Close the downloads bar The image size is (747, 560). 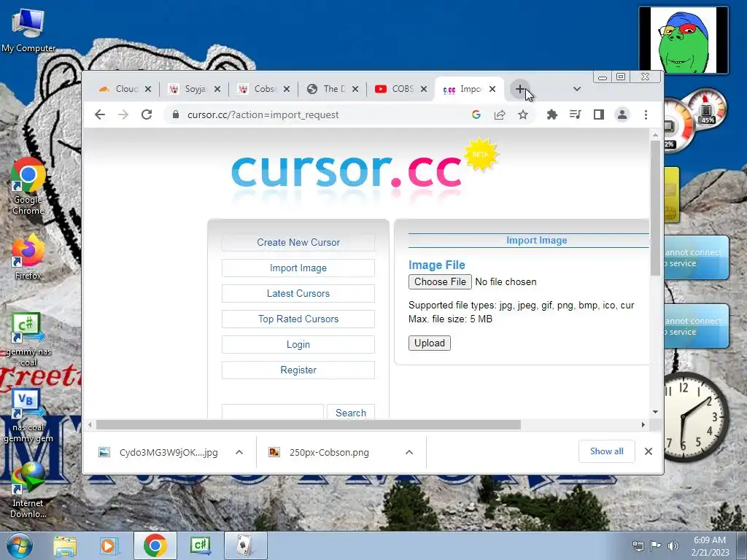pos(649,451)
